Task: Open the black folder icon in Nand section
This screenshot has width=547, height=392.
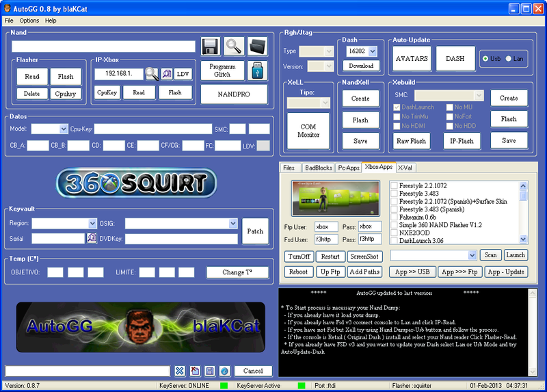Action: coord(257,46)
